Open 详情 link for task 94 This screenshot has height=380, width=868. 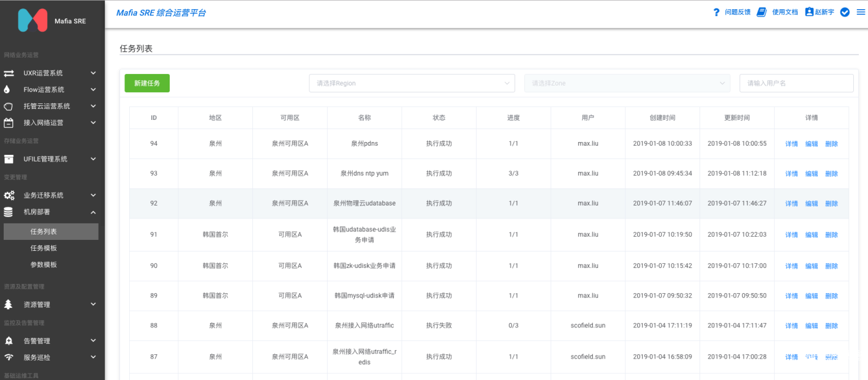[x=791, y=144]
